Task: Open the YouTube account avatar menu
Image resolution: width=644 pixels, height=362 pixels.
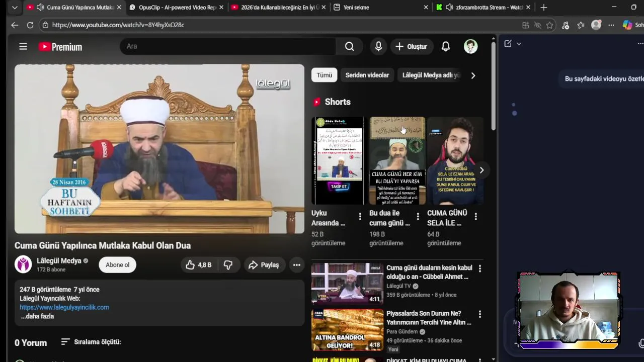Action: [470, 46]
